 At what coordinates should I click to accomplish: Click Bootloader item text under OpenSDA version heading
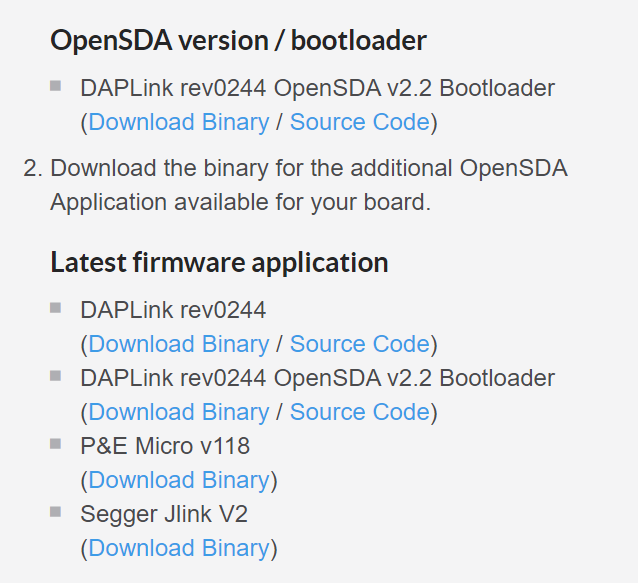(317, 88)
